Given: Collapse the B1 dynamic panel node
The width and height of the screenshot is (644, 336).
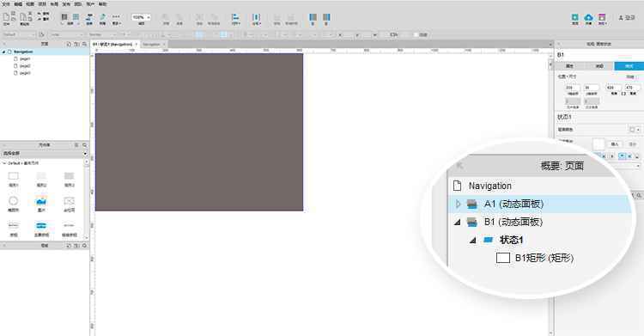Looking at the screenshot, I should [x=457, y=222].
